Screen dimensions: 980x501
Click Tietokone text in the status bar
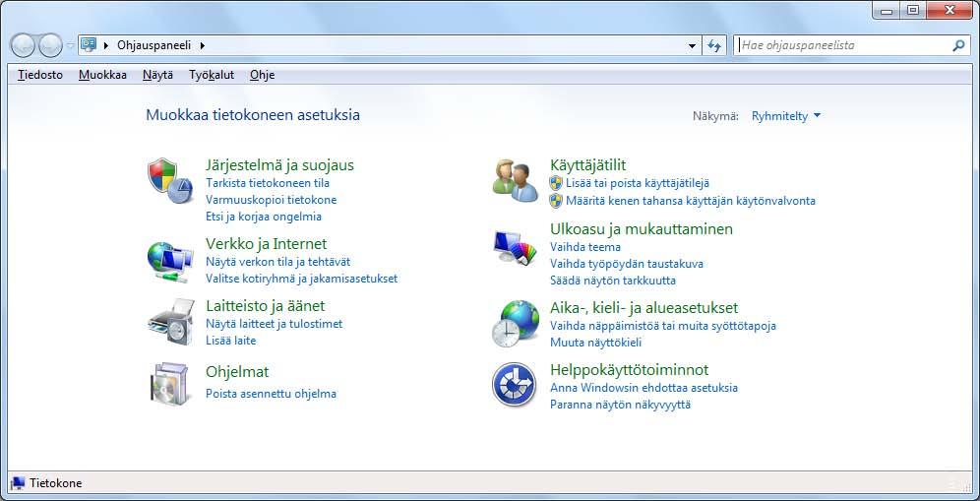click(x=56, y=483)
